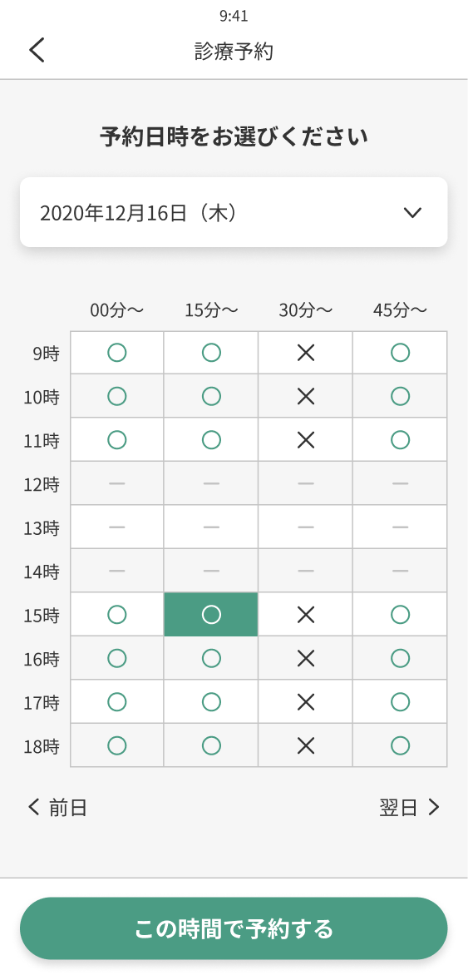Go to next day via 翌日
The height and width of the screenshot is (980, 468).
click(409, 808)
